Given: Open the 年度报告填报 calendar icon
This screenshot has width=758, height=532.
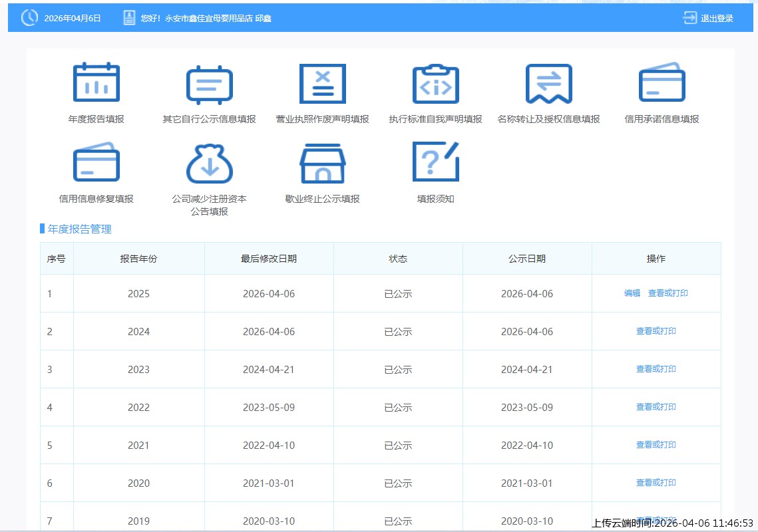Looking at the screenshot, I should pos(96,84).
